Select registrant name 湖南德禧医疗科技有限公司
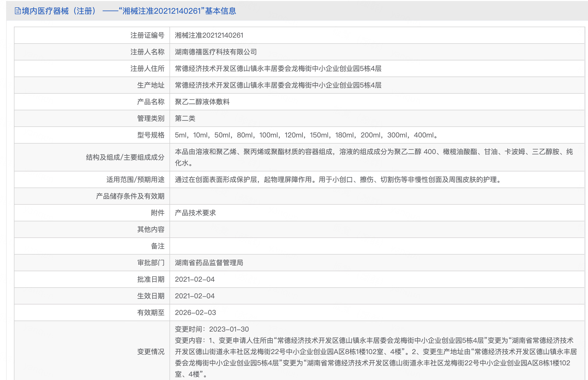The width and height of the screenshot is (588, 380). point(216,52)
